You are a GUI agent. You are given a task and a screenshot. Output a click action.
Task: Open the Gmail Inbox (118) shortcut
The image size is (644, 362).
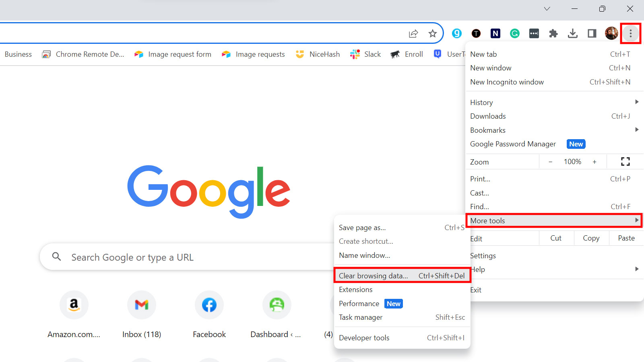click(142, 315)
